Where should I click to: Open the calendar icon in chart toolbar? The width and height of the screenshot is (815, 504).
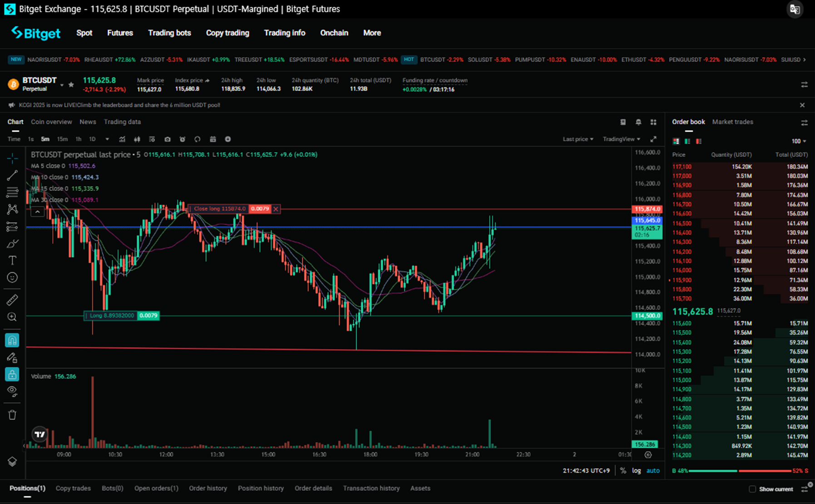click(x=213, y=139)
